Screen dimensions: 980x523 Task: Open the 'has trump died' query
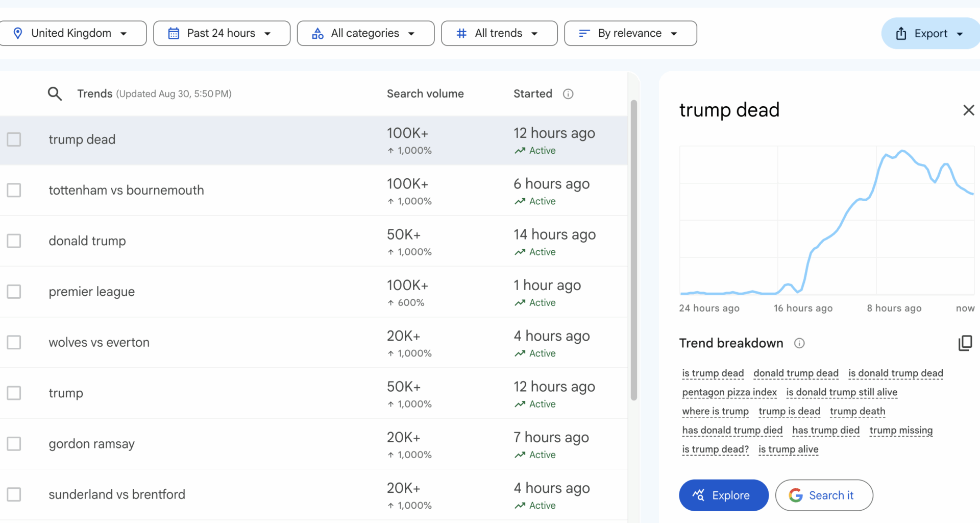[x=826, y=430]
